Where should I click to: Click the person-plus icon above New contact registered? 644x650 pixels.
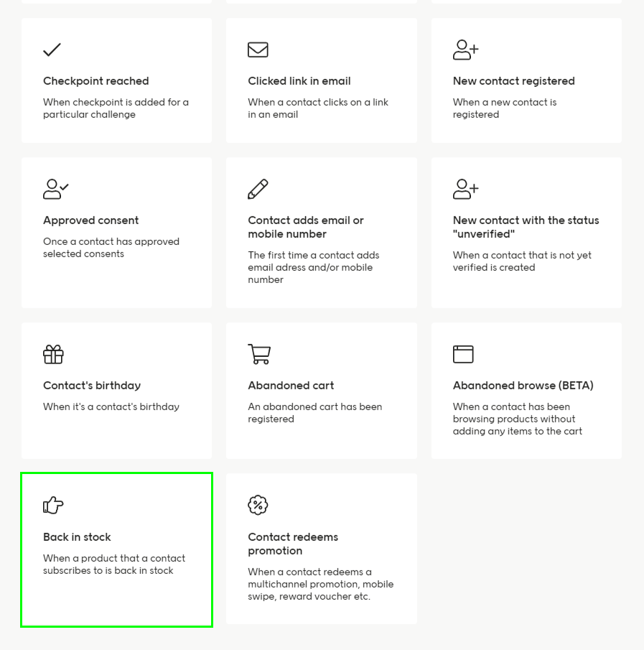[x=465, y=50]
